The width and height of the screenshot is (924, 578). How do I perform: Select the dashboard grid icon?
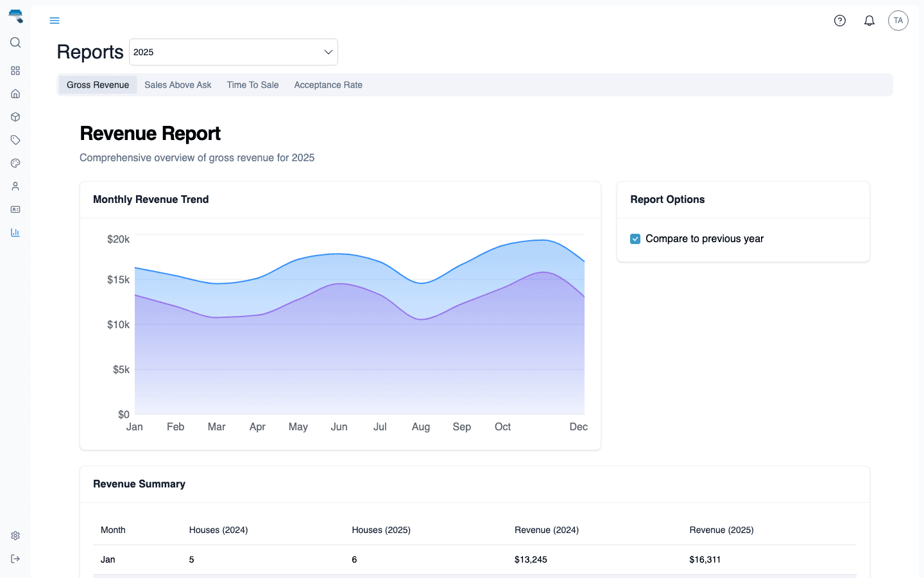15,71
